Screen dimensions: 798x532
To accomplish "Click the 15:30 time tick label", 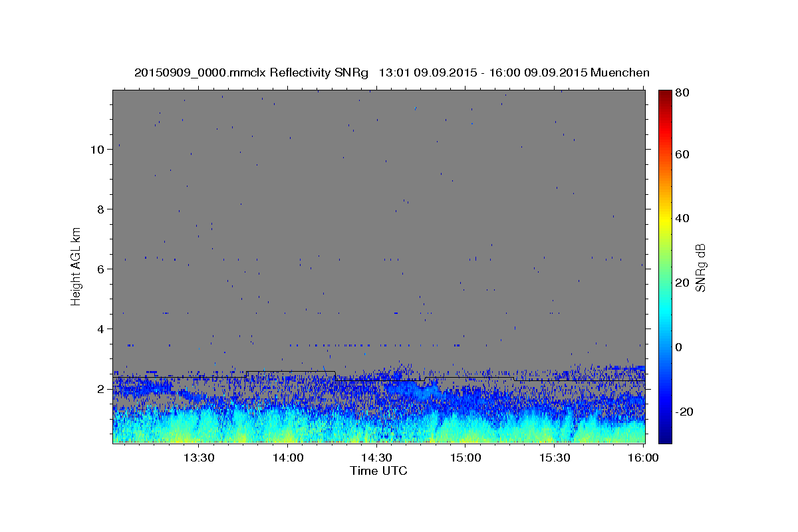I will point(555,458).
